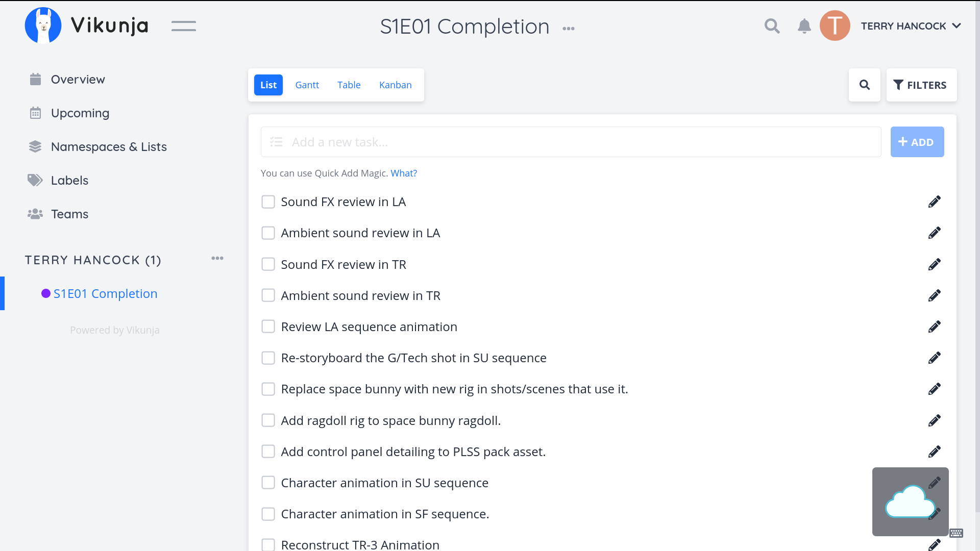Check off Ambient sound review in LA
Screen dimensions: 980x551
[x=268, y=233]
